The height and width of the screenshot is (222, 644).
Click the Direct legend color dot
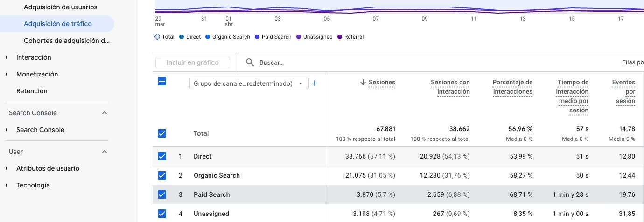pos(182,37)
